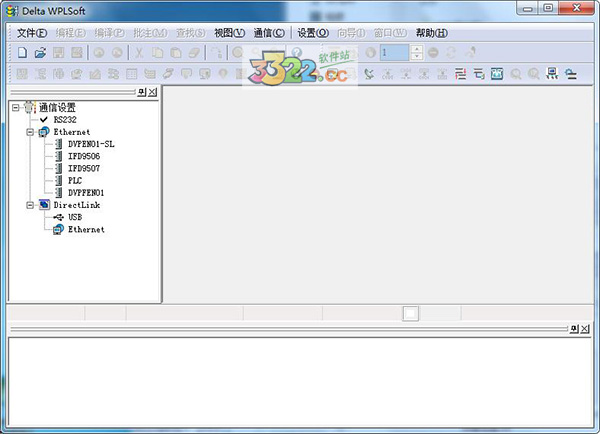Screen dimensions: 600x434
Task: Open the 帮助(H) menu
Action: pyautogui.click(x=432, y=33)
